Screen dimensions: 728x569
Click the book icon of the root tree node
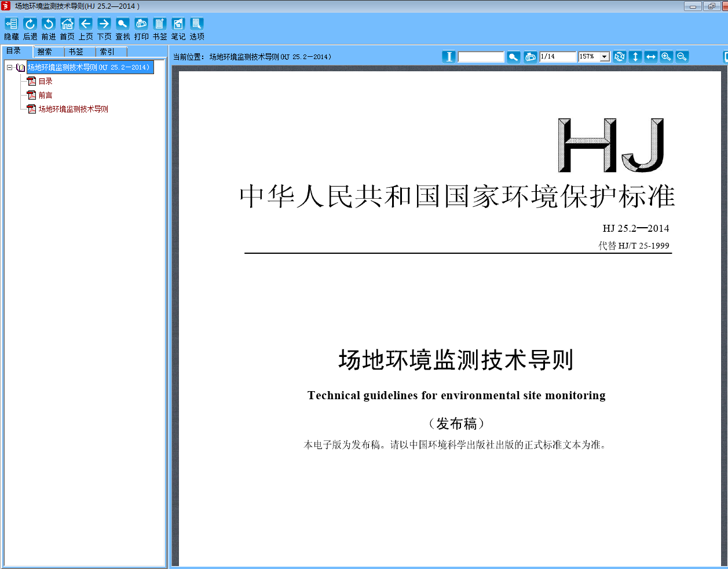(x=21, y=67)
